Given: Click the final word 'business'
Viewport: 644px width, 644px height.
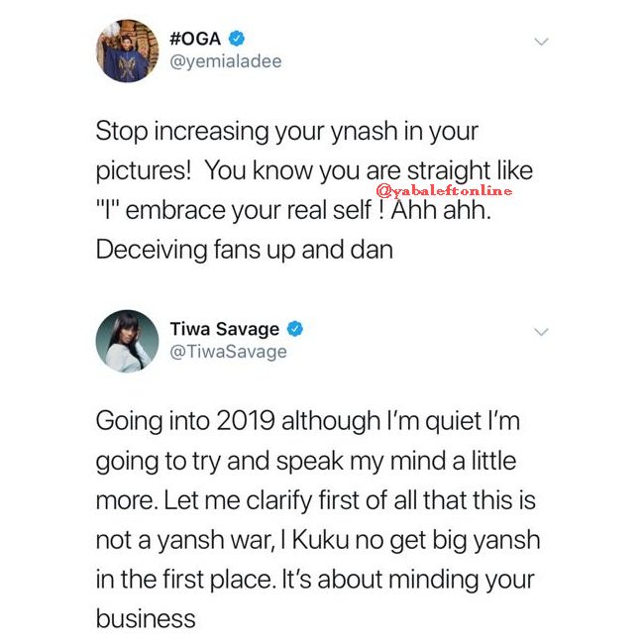Looking at the screenshot, I should pyautogui.click(x=146, y=619).
